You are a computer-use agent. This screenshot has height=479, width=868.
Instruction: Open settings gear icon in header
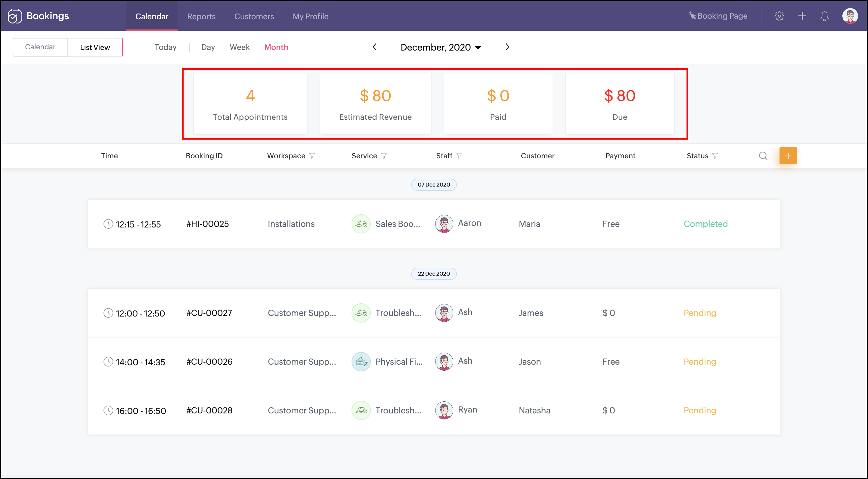pos(779,16)
